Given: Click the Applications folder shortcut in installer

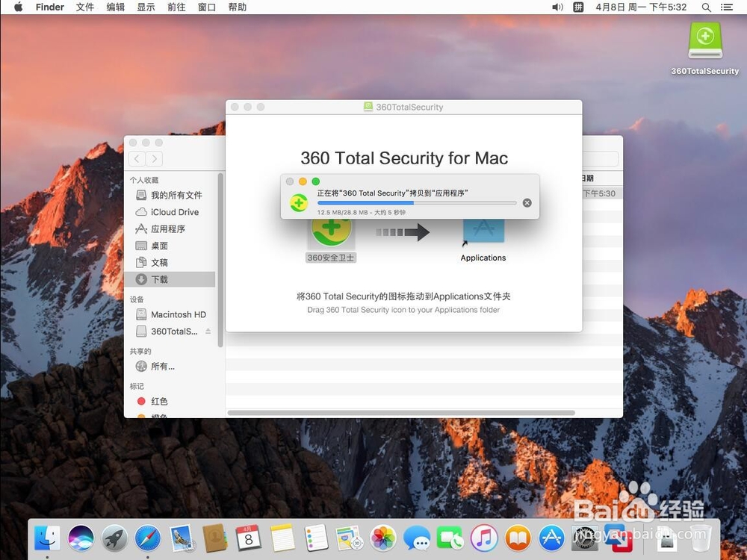Looking at the screenshot, I should click(483, 232).
